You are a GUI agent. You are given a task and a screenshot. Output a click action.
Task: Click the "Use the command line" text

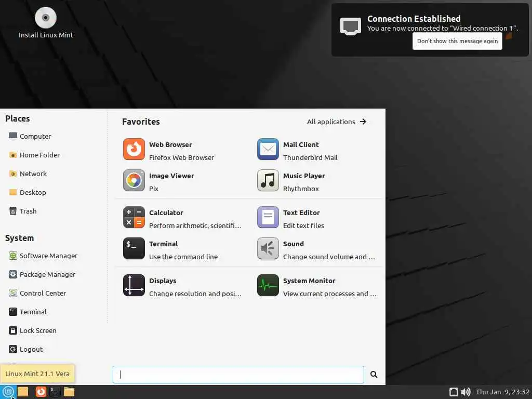(183, 257)
